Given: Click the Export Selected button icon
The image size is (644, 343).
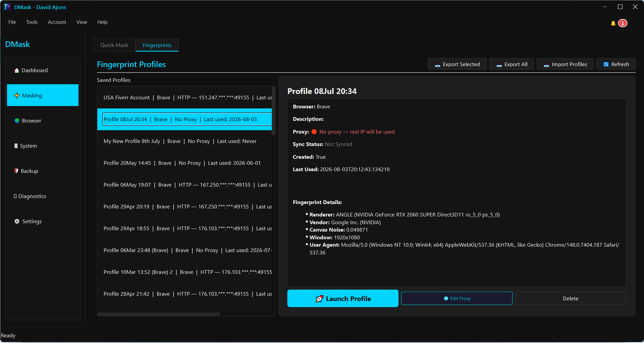Looking at the screenshot, I should coord(437,65).
